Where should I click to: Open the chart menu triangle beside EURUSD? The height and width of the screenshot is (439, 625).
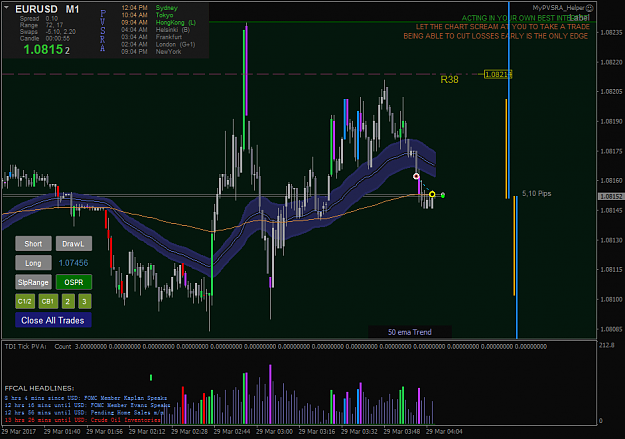[x=6, y=7]
